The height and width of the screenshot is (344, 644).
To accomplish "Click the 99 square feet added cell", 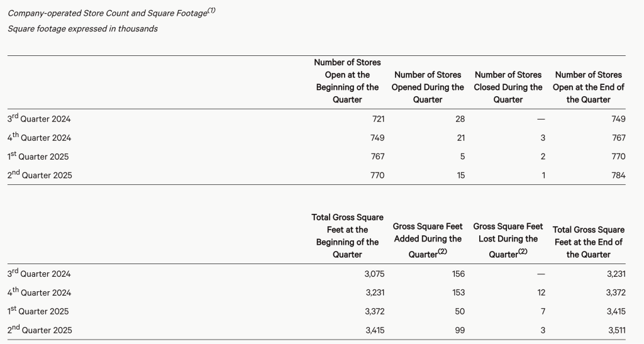I will point(460,331).
